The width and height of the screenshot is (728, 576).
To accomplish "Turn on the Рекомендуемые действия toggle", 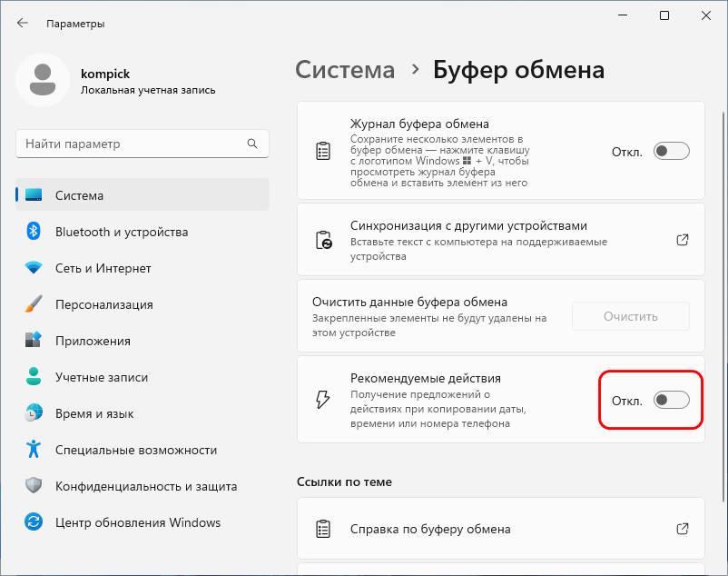I will pos(672,400).
